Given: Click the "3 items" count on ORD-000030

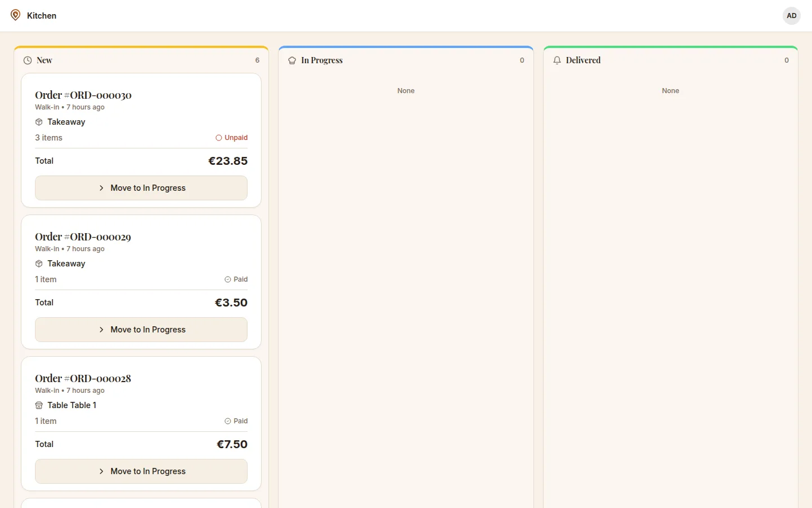Looking at the screenshot, I should (48, 138).
